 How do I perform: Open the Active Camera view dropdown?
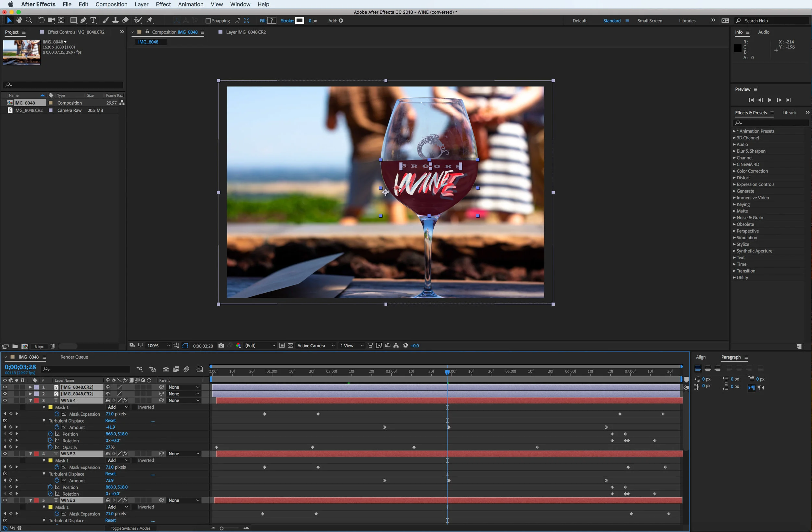[316, 346]
